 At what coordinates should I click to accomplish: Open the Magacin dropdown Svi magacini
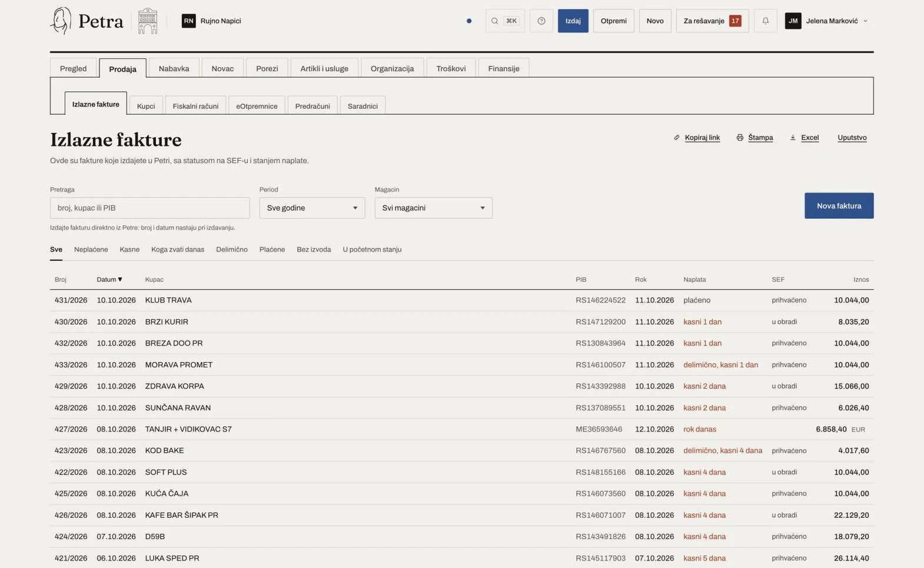point(433,208)
